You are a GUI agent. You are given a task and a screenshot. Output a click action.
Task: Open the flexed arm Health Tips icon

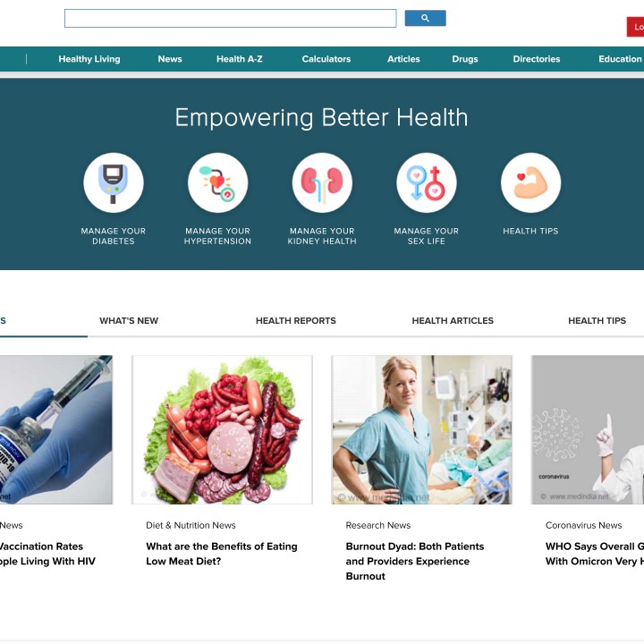pos(530,182)
